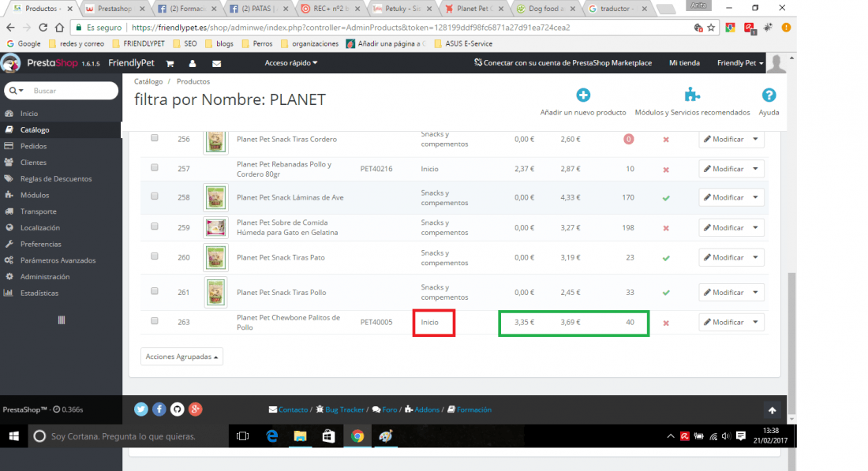Click the browser home icon
868x471 pixels.
pyautogui.click(x=60, y=27)
